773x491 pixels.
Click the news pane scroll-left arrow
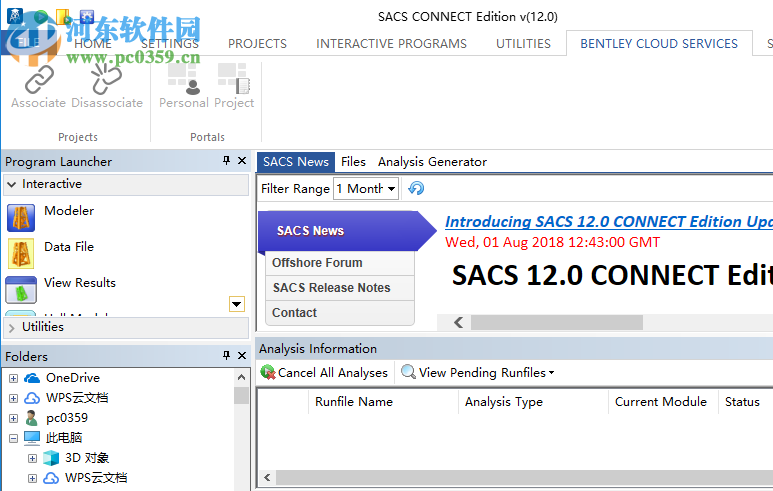pyautogui.click(x=458, y=322)
